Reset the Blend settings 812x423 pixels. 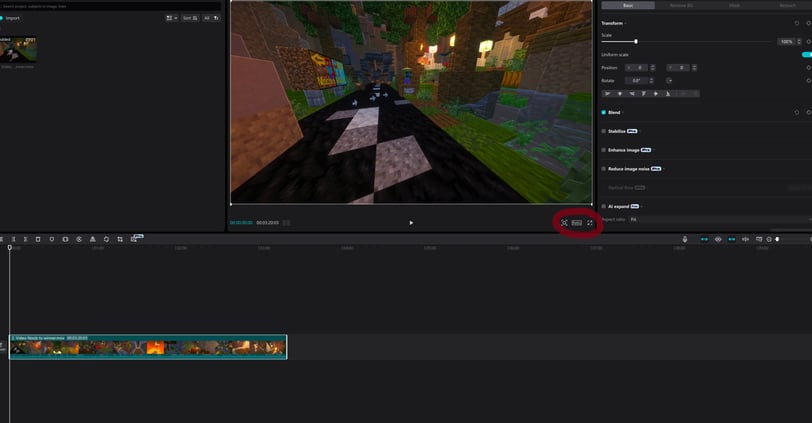tap(797, 112)
